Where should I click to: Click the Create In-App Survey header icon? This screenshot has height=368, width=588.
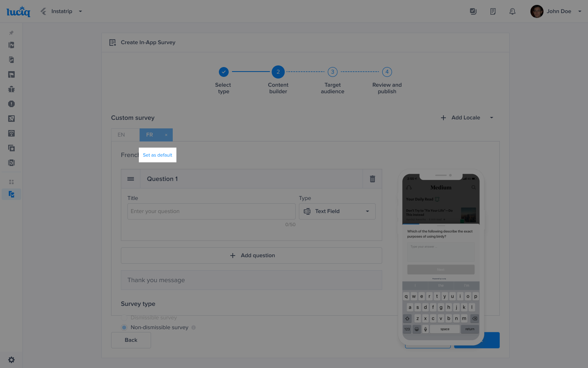[113, 43]
